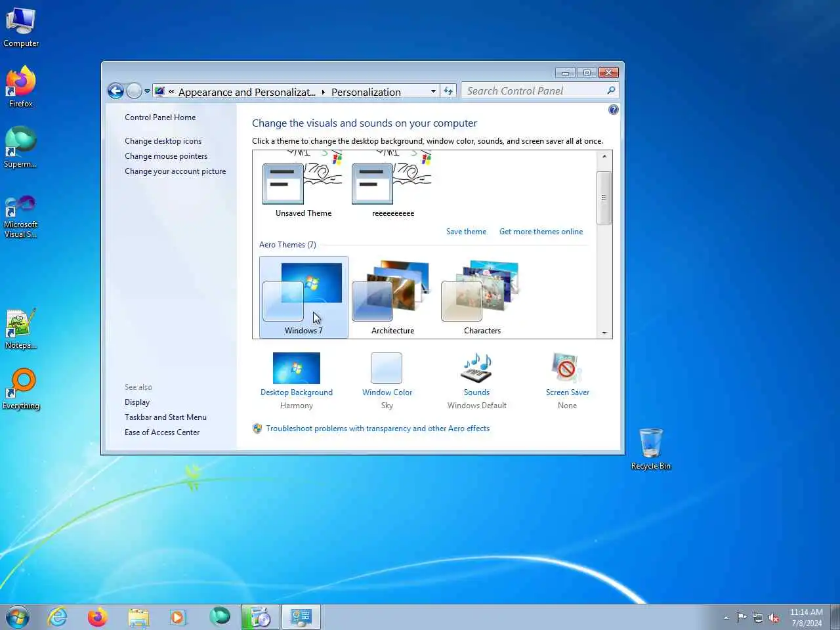Viewport: 840px width, 630px height.
Task: Click the Sounds text link
Action: (476, 392)
